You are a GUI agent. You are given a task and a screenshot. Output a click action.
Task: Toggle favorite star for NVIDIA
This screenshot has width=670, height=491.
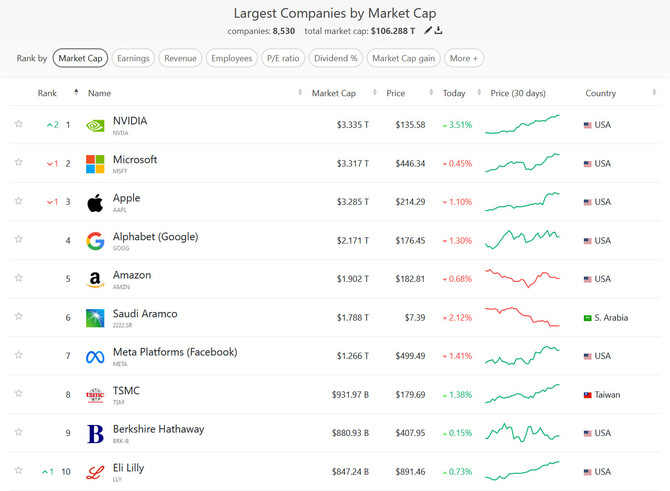click(18, 124)
